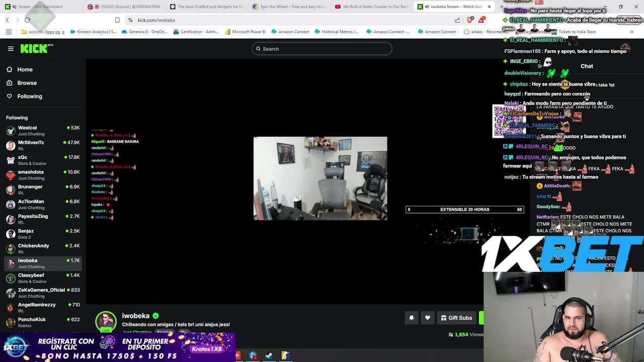Open the Einstein Analytics bookmark
The image size is (644, 362).
coord(94,32)
